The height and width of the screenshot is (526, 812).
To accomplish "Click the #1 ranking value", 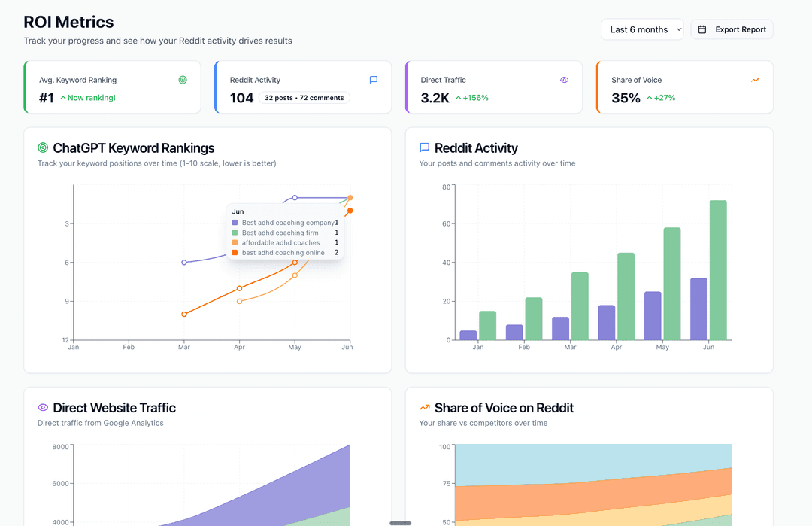I will (47, 98).
